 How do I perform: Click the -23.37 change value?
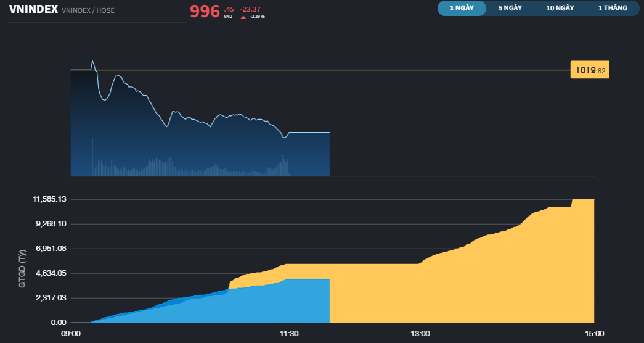tap(251, 9)
